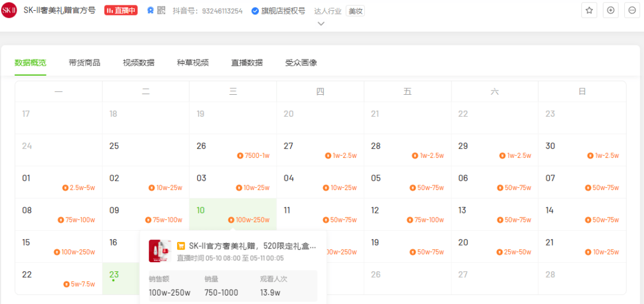Image resolution: width=644 pixels, height=304 pixels.
Task: Click the 13.9w viewer count in the popup
Action: 270,293
